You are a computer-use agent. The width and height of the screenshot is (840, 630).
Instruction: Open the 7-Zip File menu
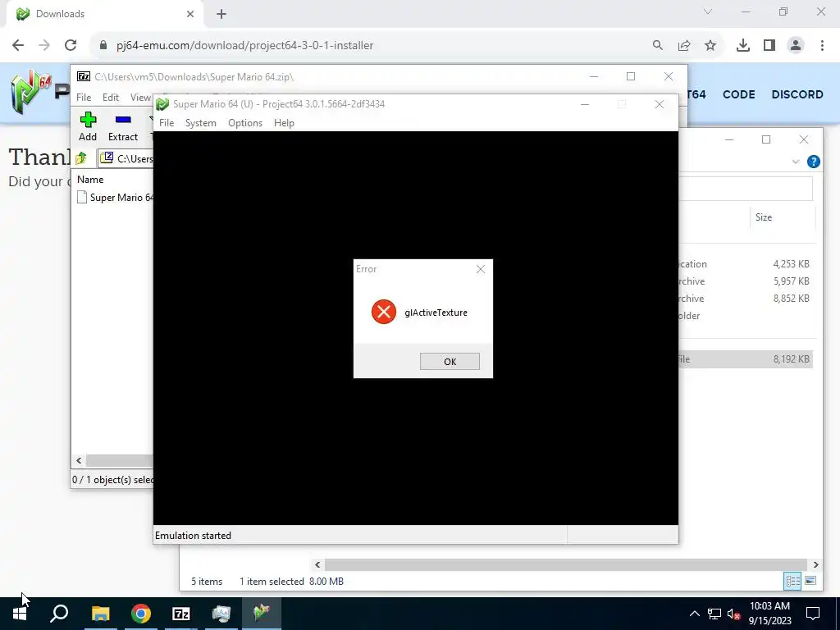pos(84,97)
